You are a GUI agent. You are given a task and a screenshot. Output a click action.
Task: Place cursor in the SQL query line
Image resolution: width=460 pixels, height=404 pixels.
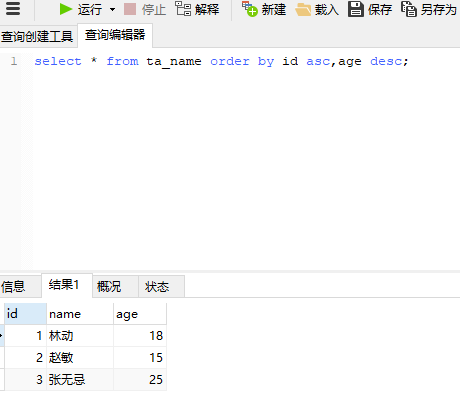(221, 61)
